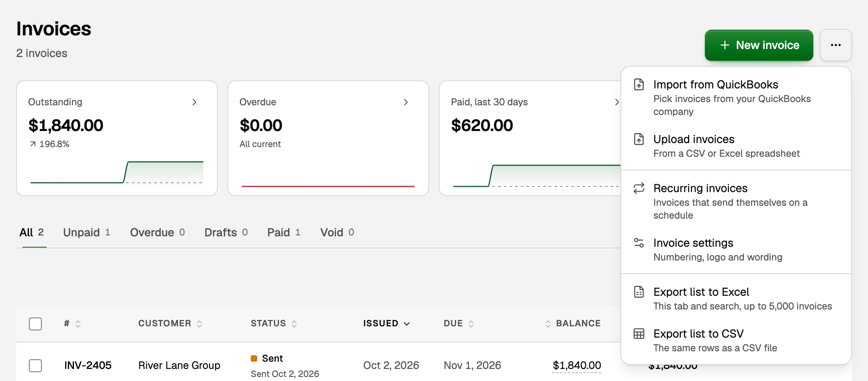Switch to the Void tab
868x381 pixels.
pos(337,232)
